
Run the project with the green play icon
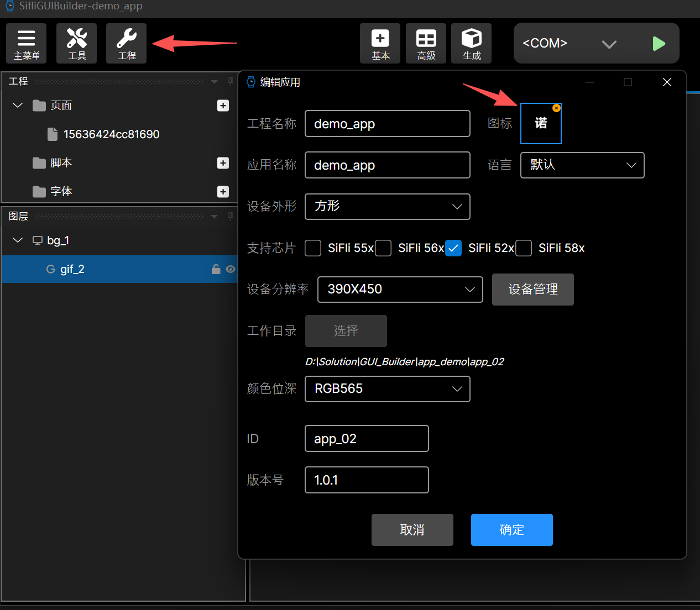(x=659, y=43)
